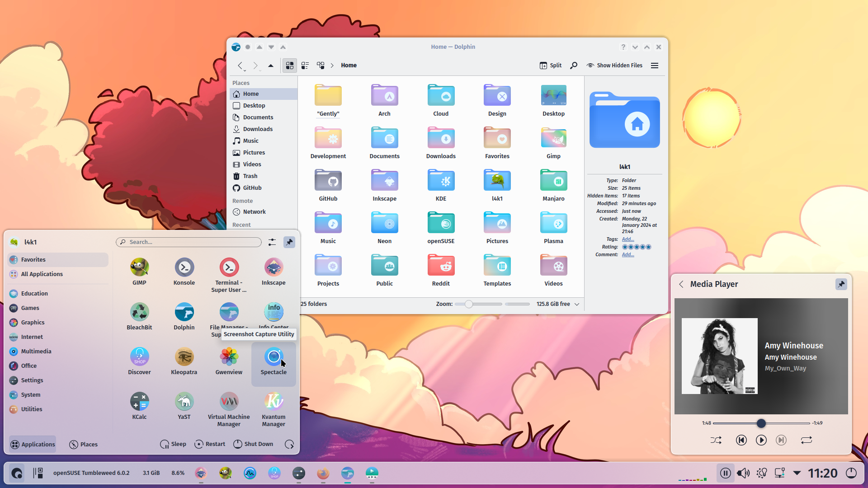Click the Sleep button

click(x=173, y=444)
